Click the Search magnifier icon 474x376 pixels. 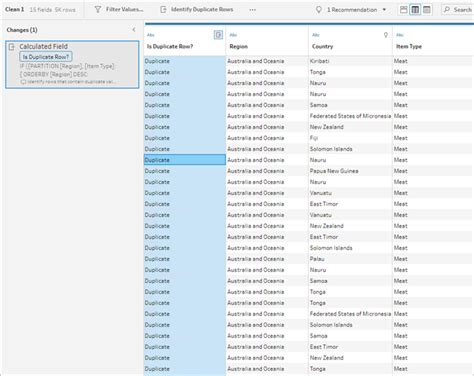coord(447,10)
